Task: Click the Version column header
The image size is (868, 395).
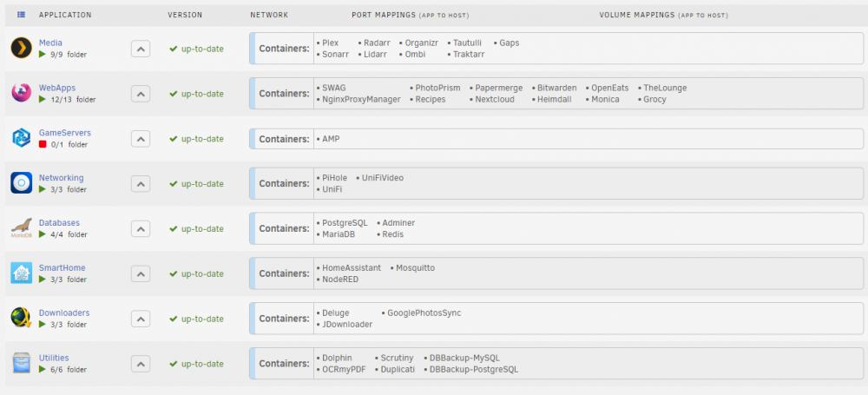Action: (x=185, y=15)
